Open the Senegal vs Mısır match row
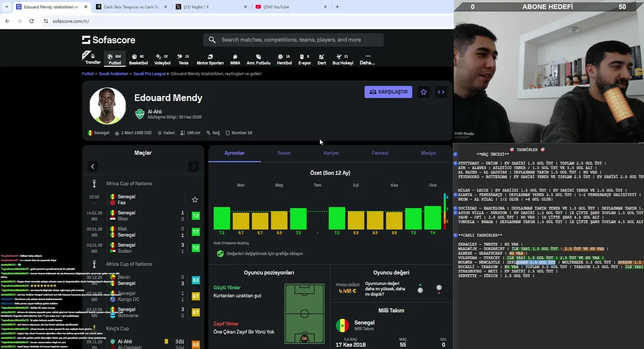The width and height of the screenshot is (644, 349). 143,216
